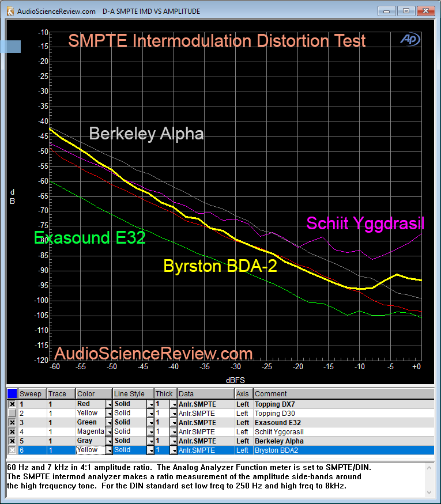Select the Topping DX7 comment cell

pos(344,404)
